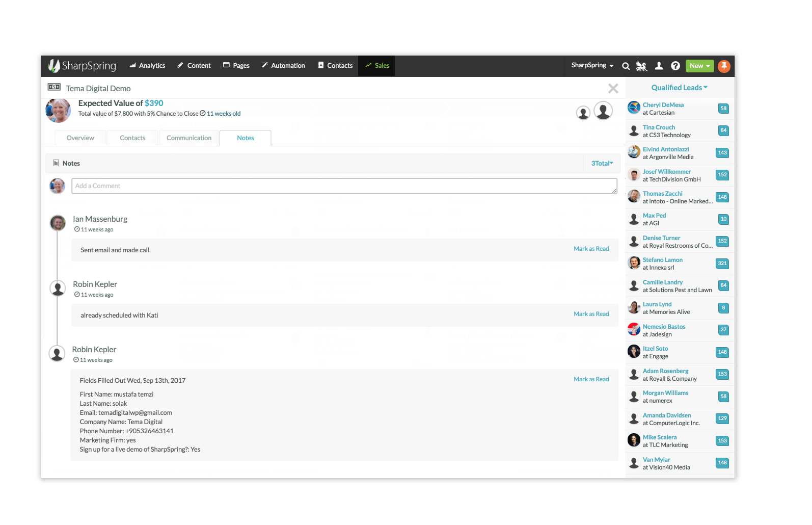This screenshot has height=525, width=812.
Task: Open lead Camille Landry
Action: [x=663, y=282]
